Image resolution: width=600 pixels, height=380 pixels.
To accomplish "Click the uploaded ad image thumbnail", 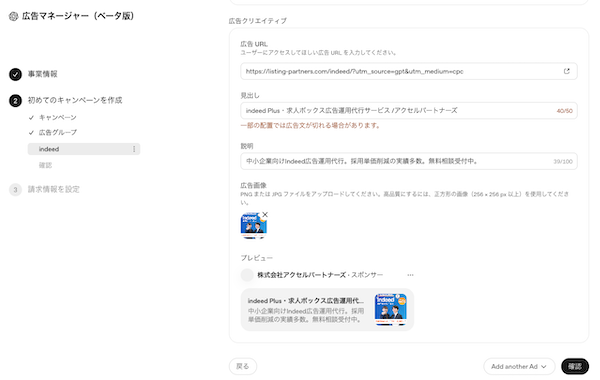I will pyautogui.click(x=253, y=225).
